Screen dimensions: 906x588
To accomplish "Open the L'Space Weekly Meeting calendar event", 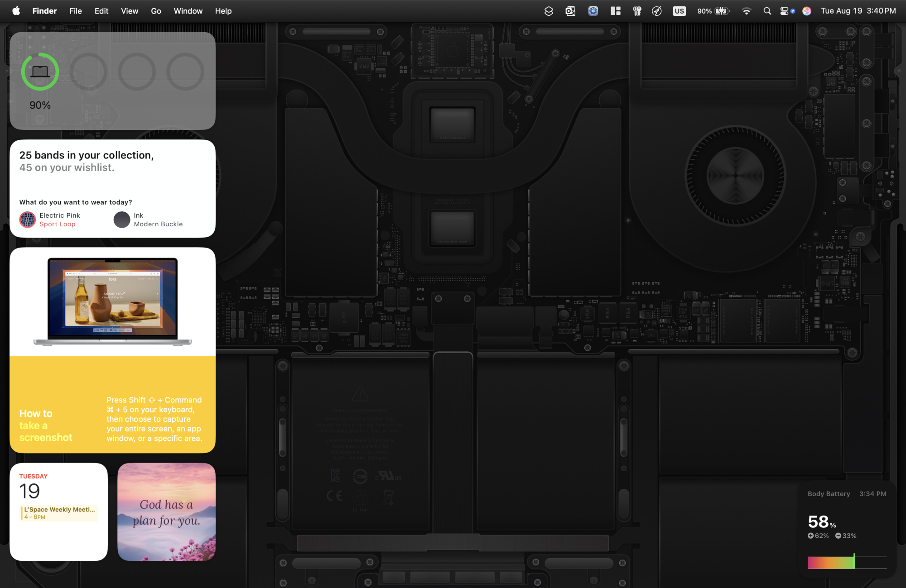I will (59, 513).
